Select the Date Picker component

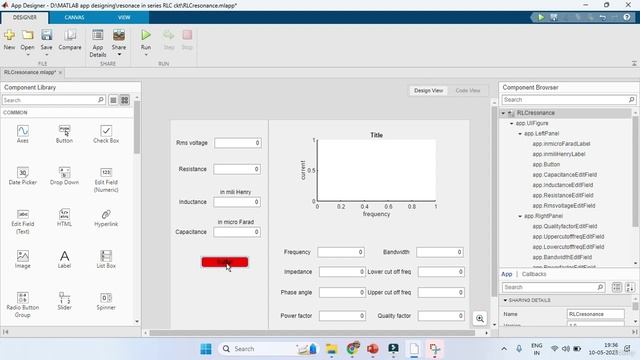tap(23, 176)
